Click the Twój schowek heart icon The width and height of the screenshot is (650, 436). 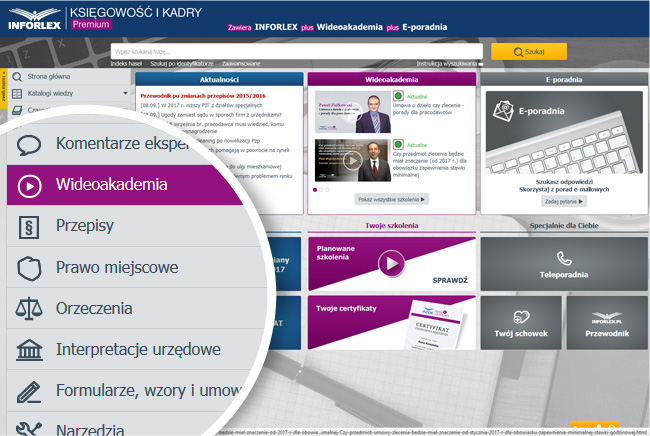click(521, 317)
